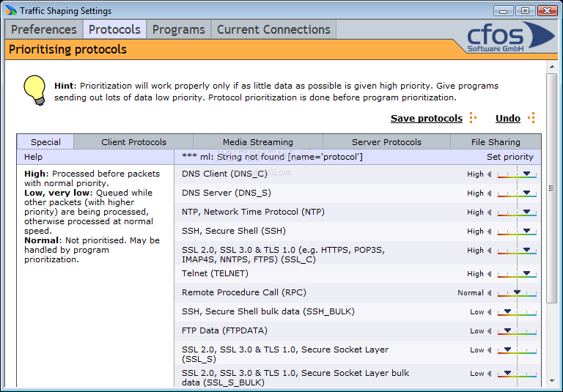Click the orange dots icon beside Undo
Viewport: 563px width, 392px height.
click(x=531, y=118)
